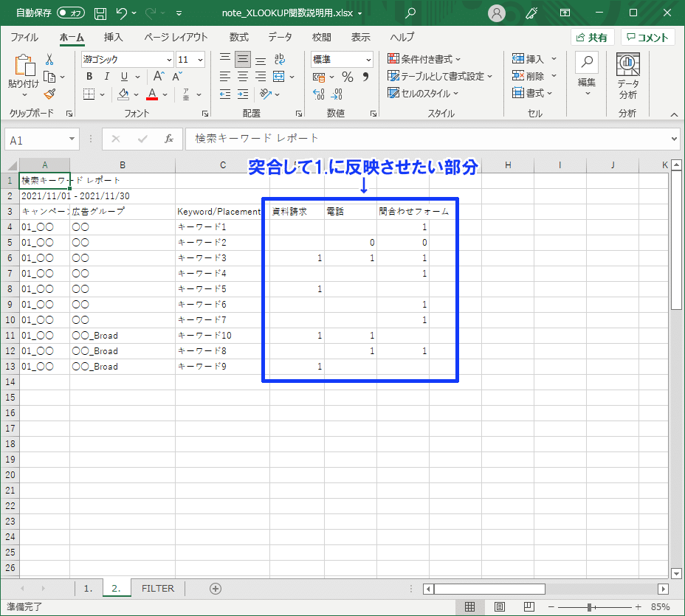Switch to Page Break Preview
This screenshot has width=685, height=616.
tap(529, 607)
